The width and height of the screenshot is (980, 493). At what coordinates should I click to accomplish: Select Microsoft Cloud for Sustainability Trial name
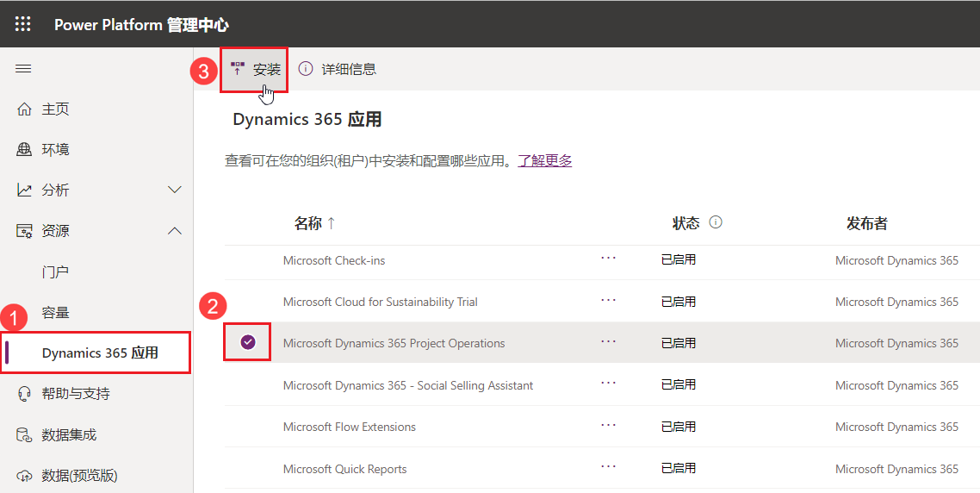click(380, 302)
